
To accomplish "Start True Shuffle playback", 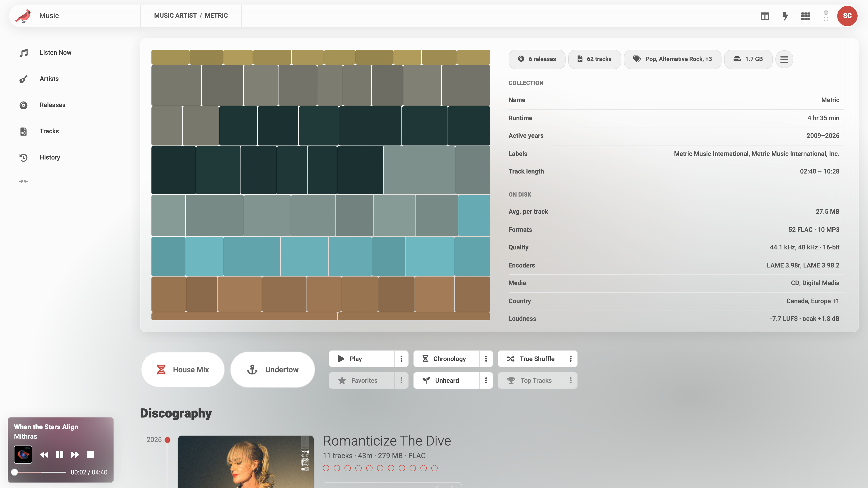I will pos(531,359).
